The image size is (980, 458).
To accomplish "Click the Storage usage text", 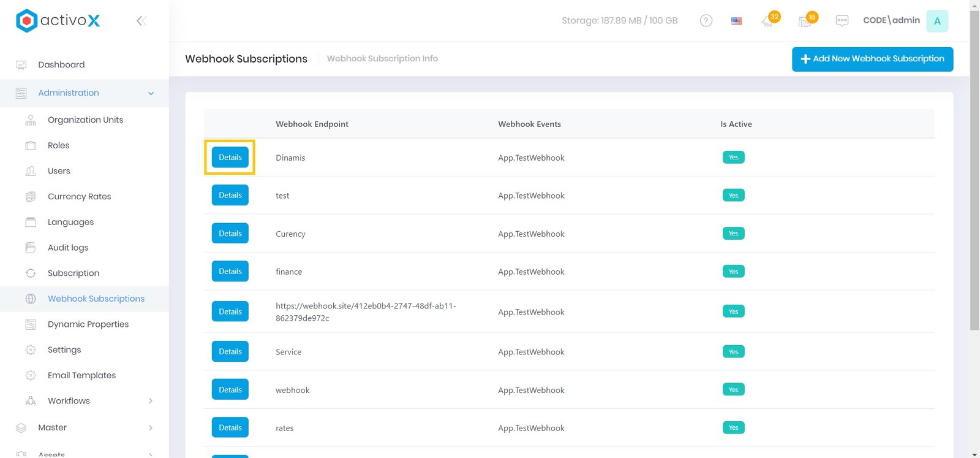I will 619,21.
